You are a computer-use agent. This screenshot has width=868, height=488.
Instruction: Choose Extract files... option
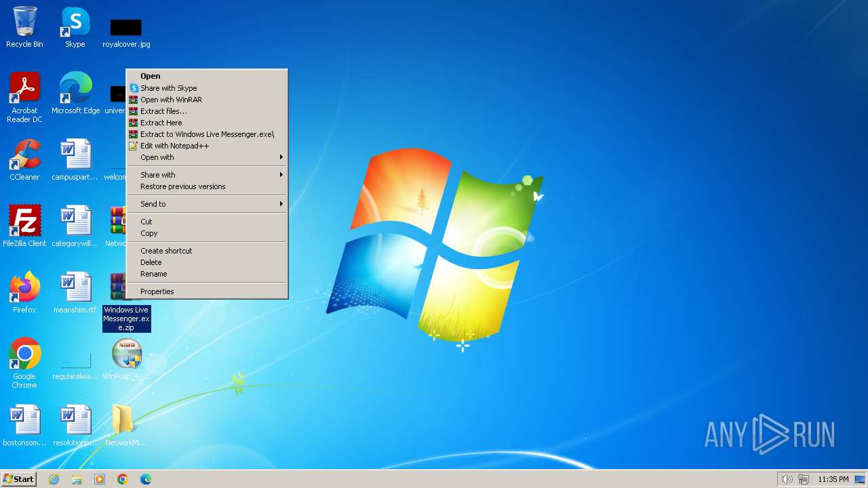click(x=208, y=111)
